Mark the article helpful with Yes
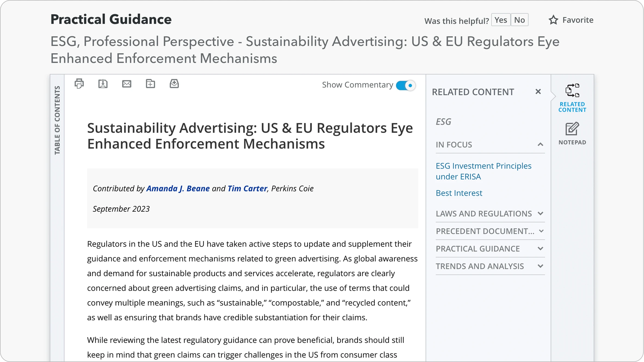Image resolution: width=644 pixels, height=362 pixels. (501, 20)
